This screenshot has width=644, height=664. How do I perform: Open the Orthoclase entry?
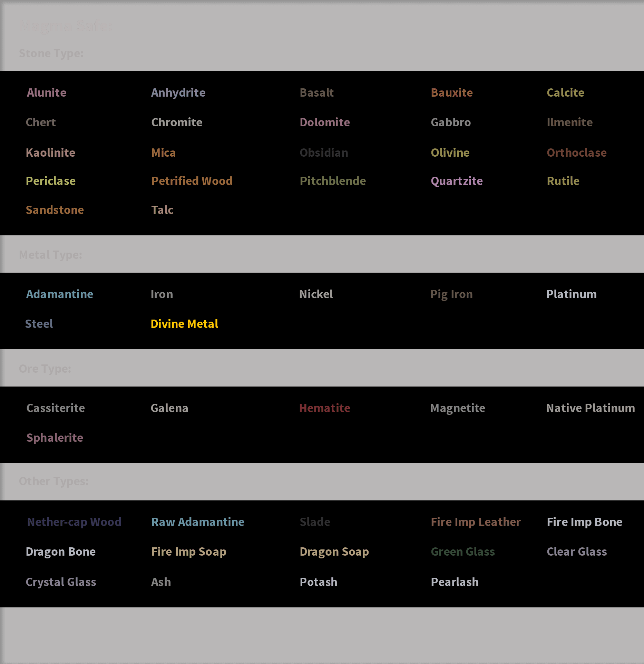[577, 153]
